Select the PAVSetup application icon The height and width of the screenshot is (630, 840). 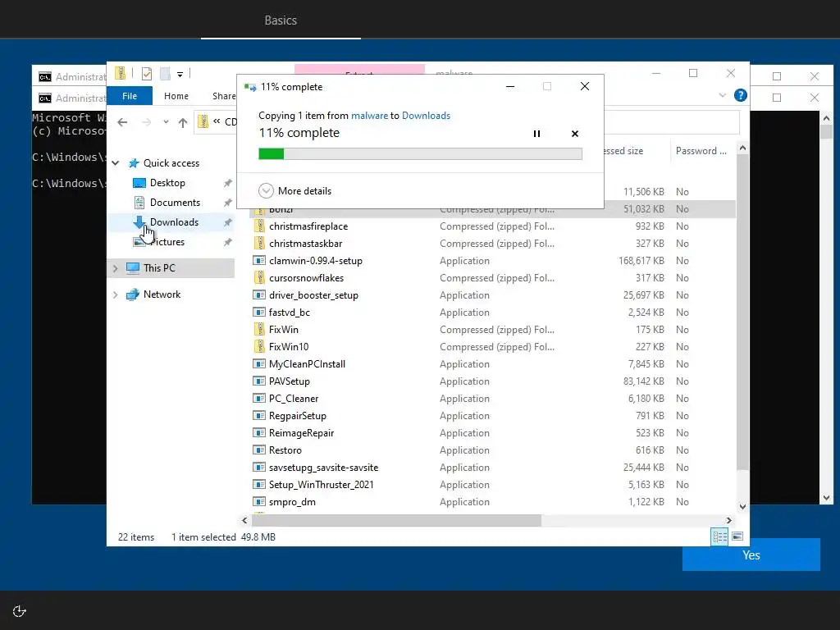(259, 381)
